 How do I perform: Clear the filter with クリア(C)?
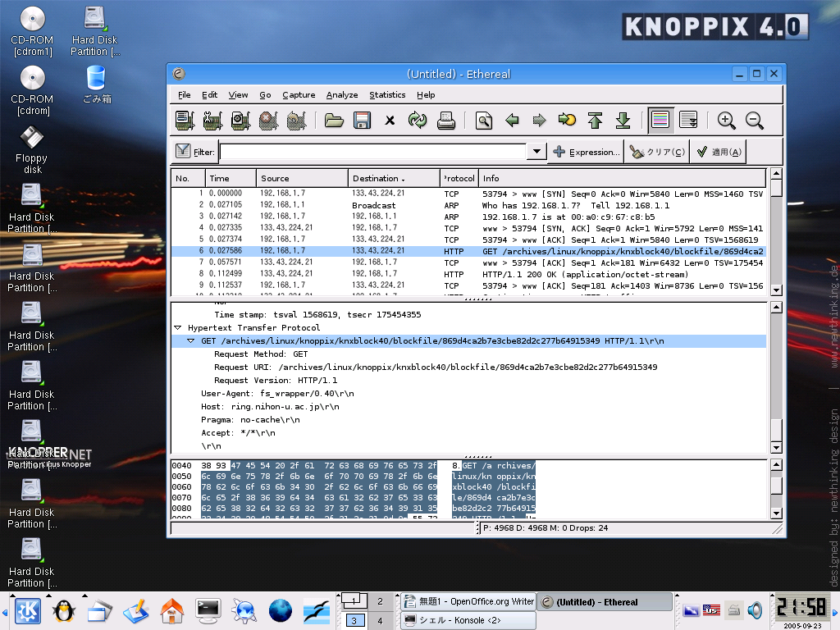tap(657, 152)
